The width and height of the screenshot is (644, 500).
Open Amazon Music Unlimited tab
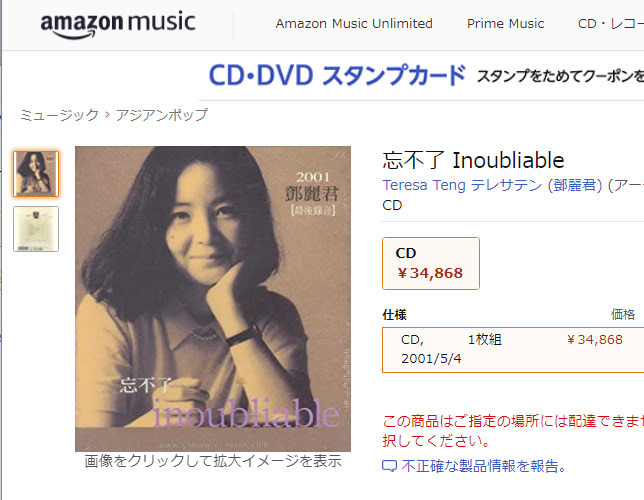tap(354, 24)
